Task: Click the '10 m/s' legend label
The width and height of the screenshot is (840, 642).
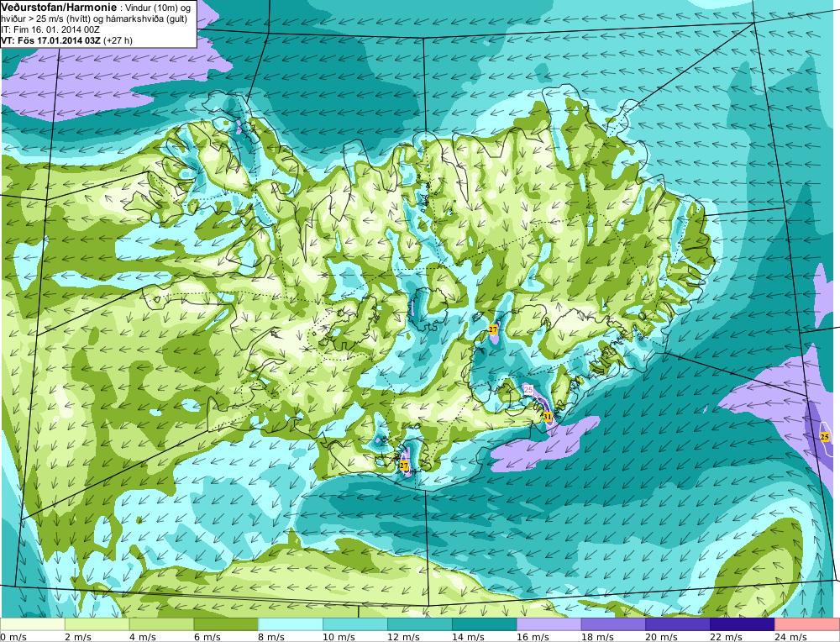Action: 339,637
